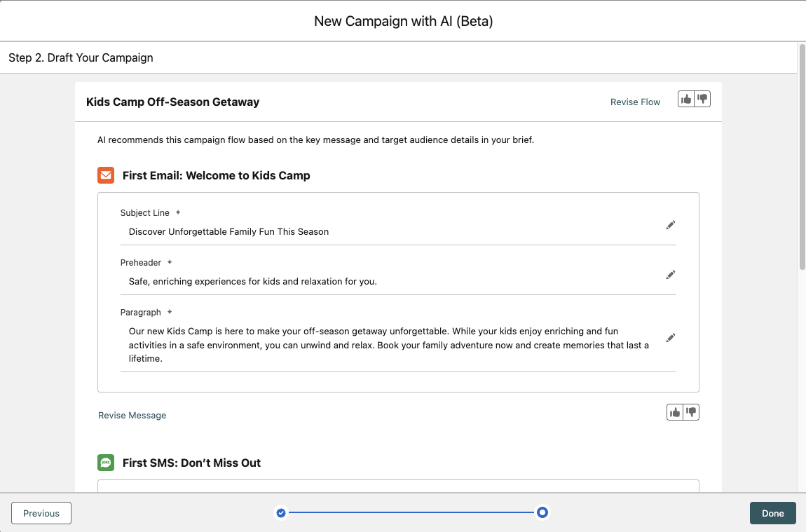806x532 pixels.
Task: Edit the Paragraph with pencil icon
Action: [670, 338]
